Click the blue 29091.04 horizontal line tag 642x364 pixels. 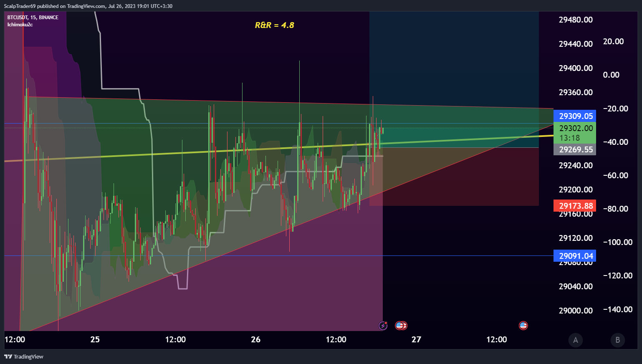pos(575,256)
